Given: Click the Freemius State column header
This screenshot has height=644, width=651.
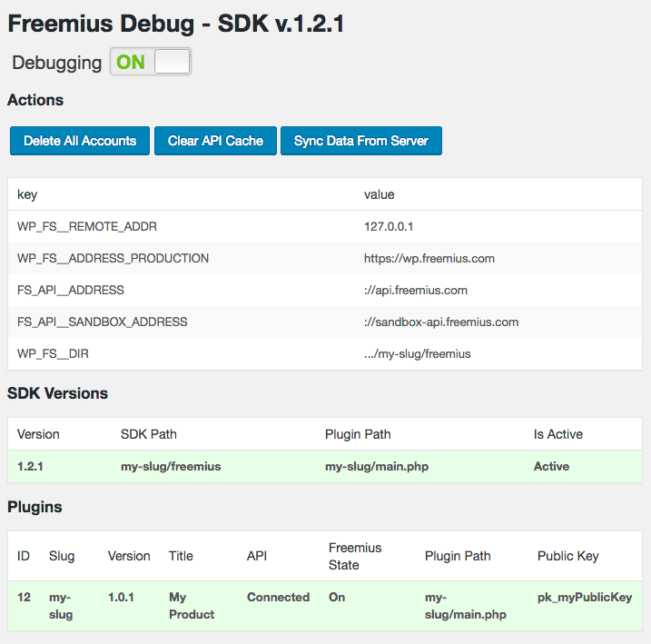Looking at the screenshot, I should (355, 556).
